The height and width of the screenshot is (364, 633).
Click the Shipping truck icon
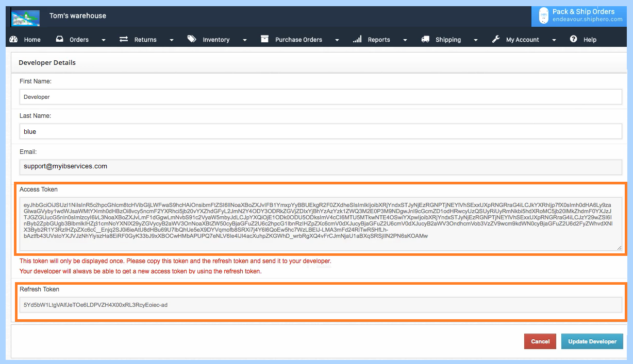[425, 40]
